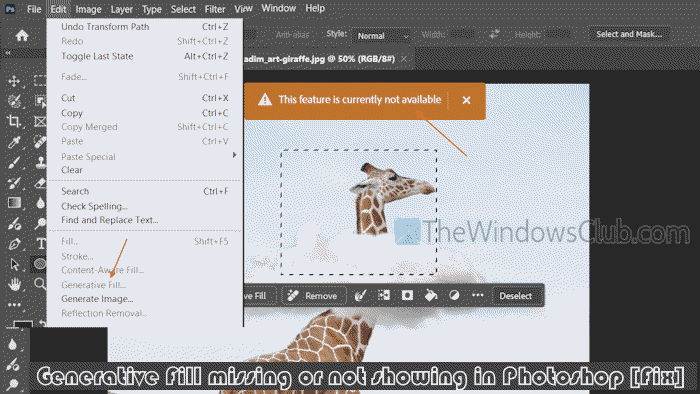This screenshot has width=700, height=394.
Task: Click the Deselect button
Action: pyautogui.click(x=516, y=295)
